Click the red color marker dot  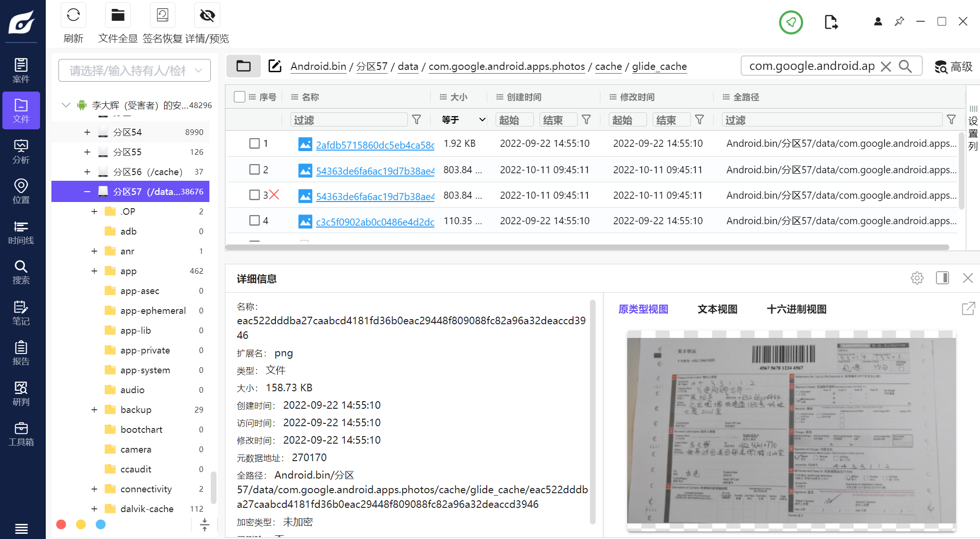pos(61,524)
